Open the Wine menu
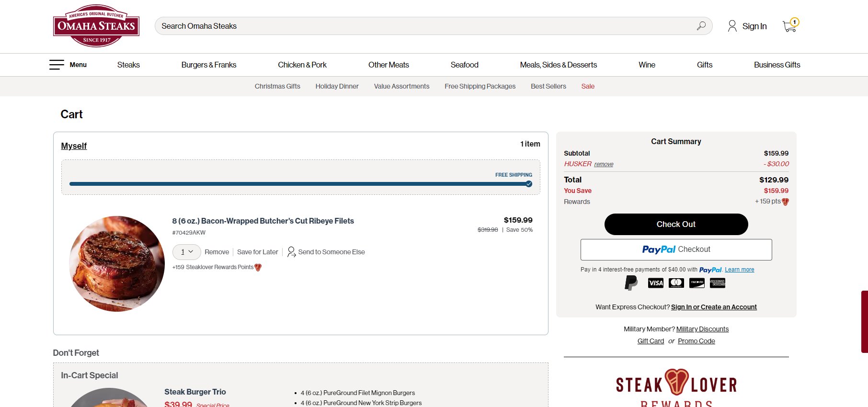 pyautogui.click(x=647, y=65)
